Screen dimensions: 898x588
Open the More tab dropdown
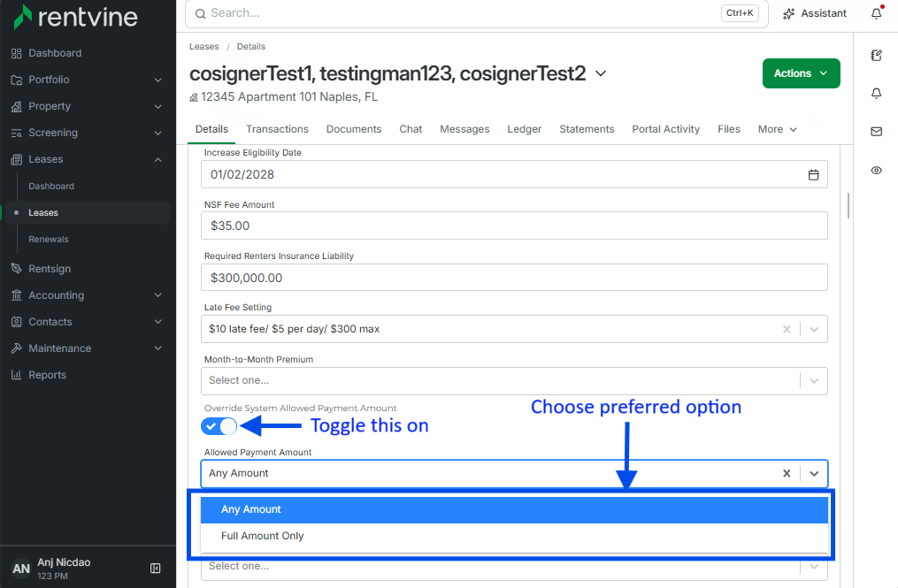777,129
